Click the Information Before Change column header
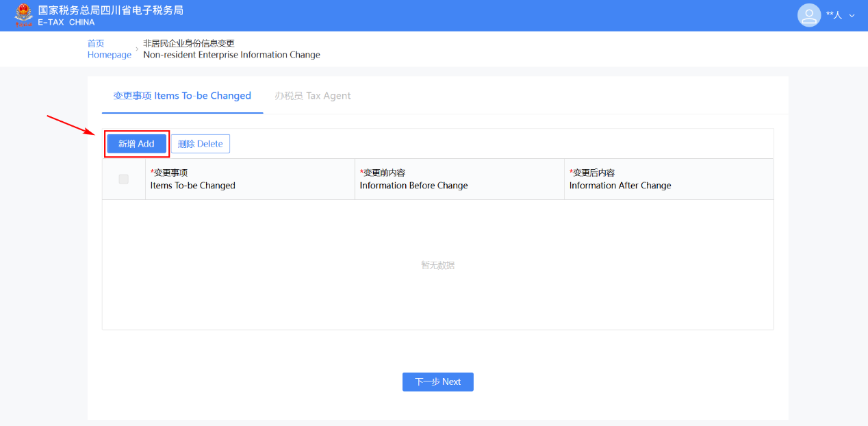The image size is (868, 426). 413,179
